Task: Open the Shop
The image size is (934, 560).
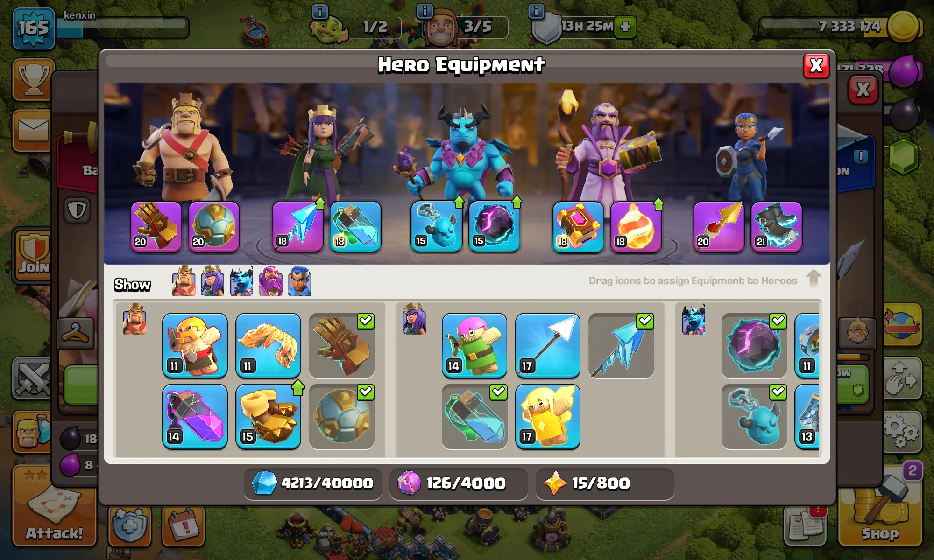Action: click(x=880, y=513)
